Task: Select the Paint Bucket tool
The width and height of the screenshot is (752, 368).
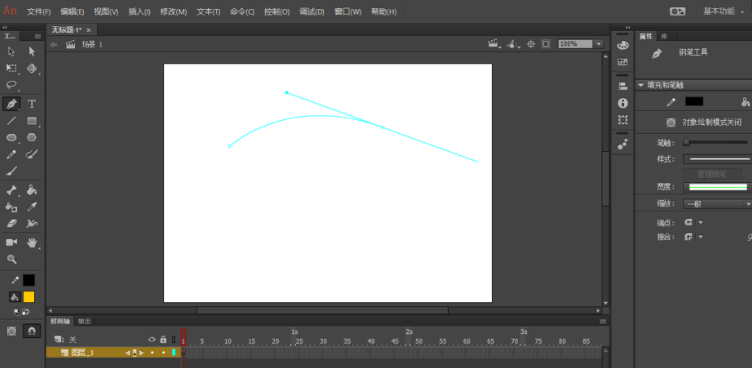Action: click(32, 190)
